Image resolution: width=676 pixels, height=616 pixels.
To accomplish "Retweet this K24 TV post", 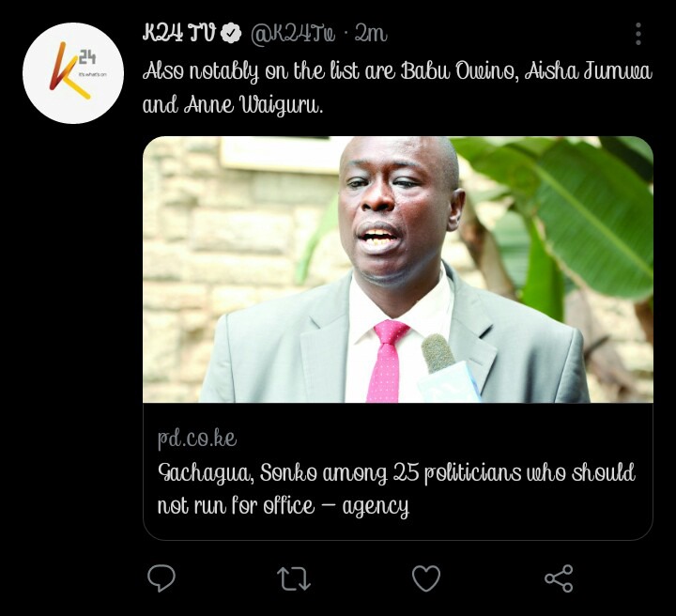I will [x=294, y=578].
